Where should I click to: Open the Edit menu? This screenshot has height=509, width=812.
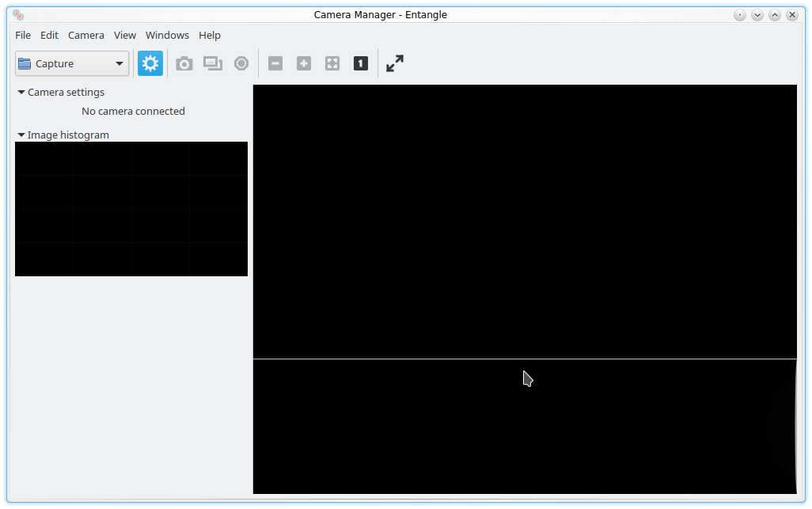point(50,35)
